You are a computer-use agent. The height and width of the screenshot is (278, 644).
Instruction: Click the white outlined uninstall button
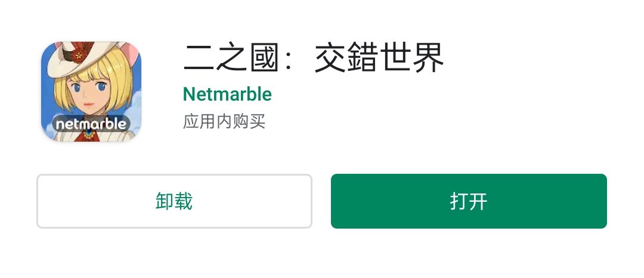(174, 201)
